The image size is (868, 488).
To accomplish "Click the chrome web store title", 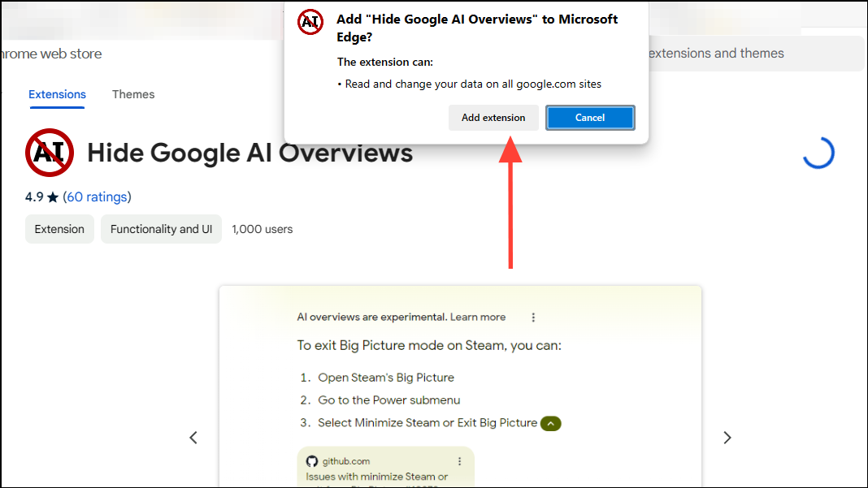I will click(x=51, y=54).
